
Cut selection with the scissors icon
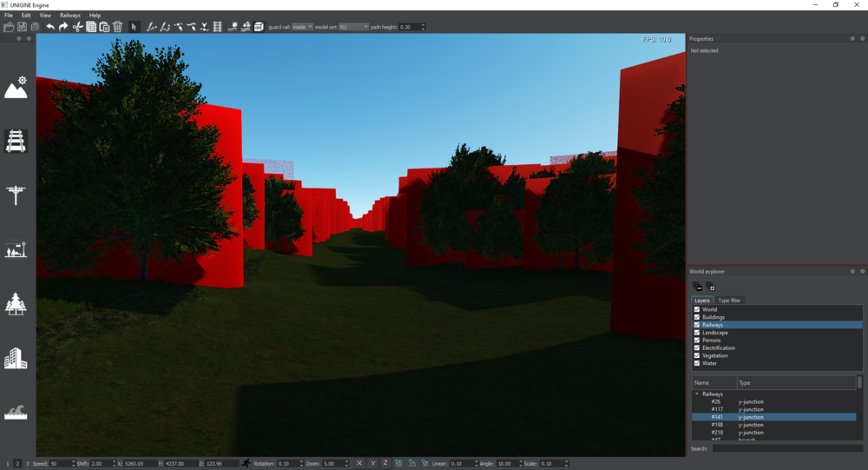(77, 27)
